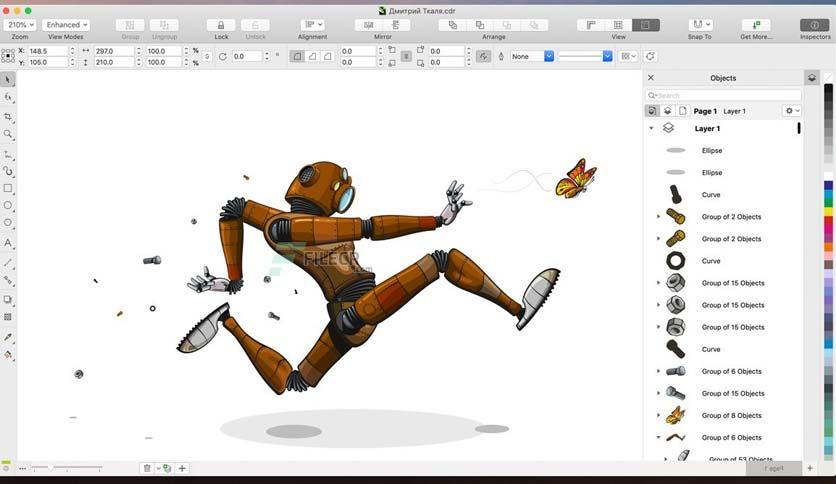Select the Pick tool in toolbox
This screenshot has width=836, height=484.
click(x=8, y=80)
